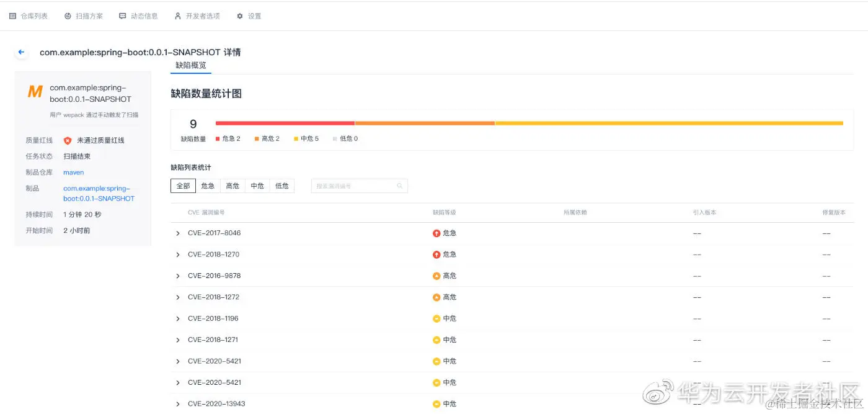The image size is (868, 414).
Task: Open the maven repository link
Action: point(73,172)
